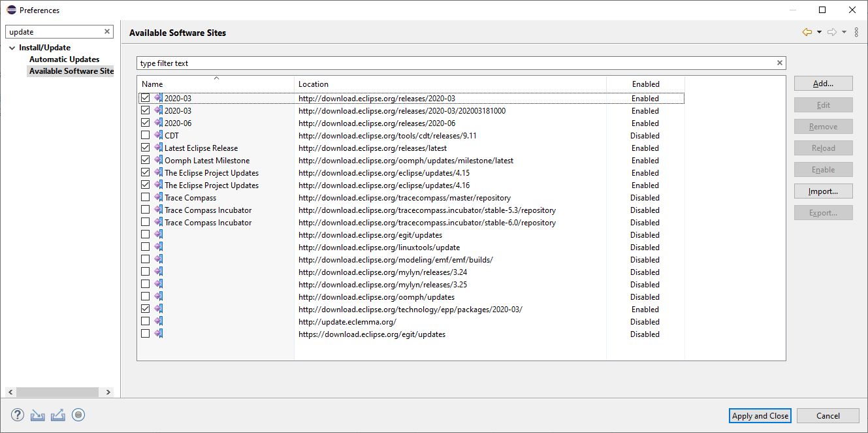This screenshot has width=868, height=433.
Task: Open the Forward history dropdown arrow
Action: click(844, 32)
